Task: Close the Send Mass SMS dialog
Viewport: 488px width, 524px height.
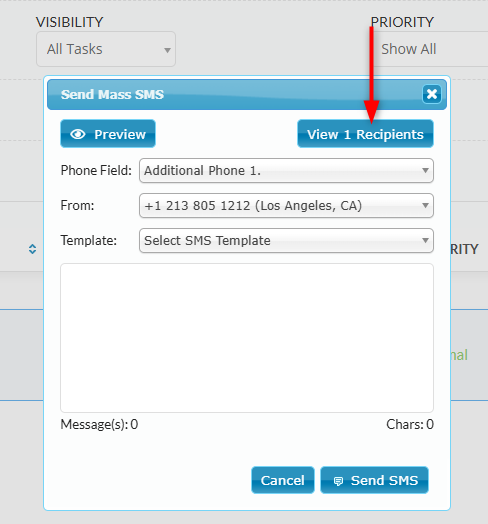Action: coord(432,94)
